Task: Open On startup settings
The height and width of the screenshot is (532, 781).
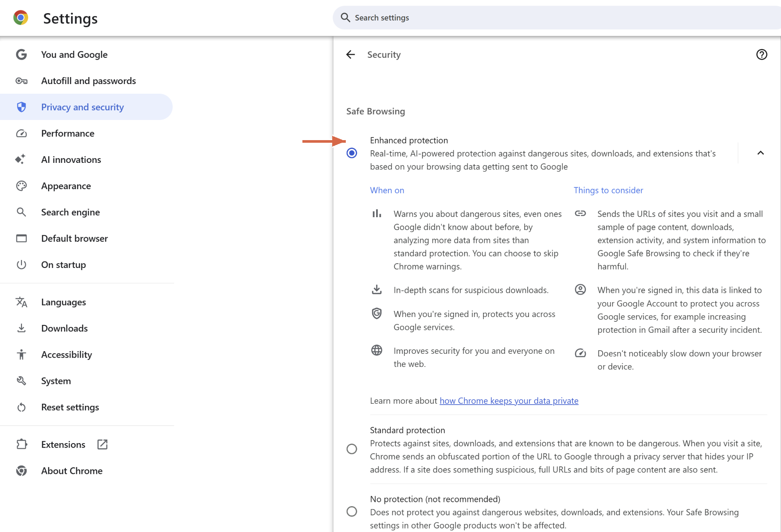Action: (86, 264)
